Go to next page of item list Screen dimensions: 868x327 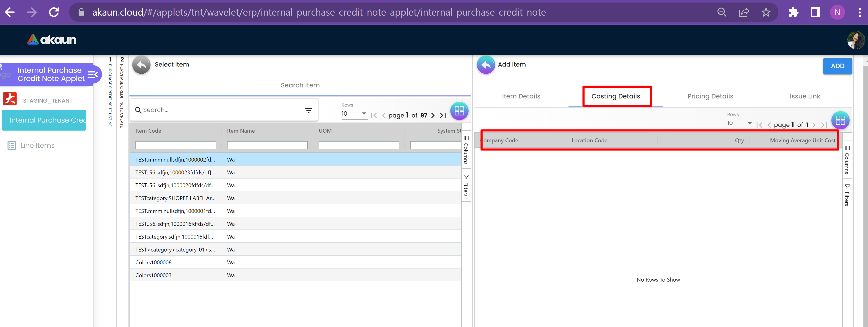tap(433, 116)
